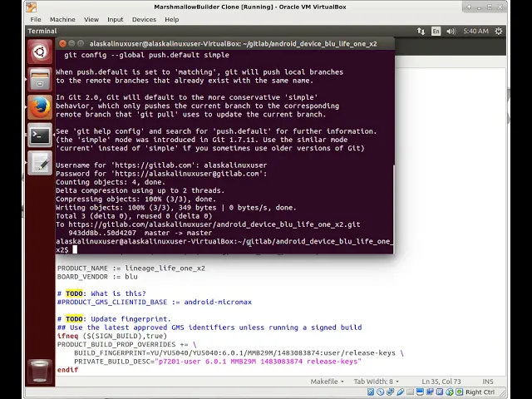Toggle the INS insert mode indicator
532x399 pixels.
click(488, 382)
